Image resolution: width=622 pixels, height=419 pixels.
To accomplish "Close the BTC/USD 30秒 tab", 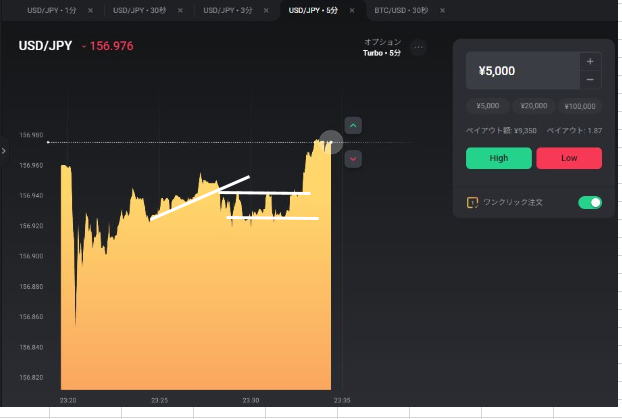I will [439, 10].
